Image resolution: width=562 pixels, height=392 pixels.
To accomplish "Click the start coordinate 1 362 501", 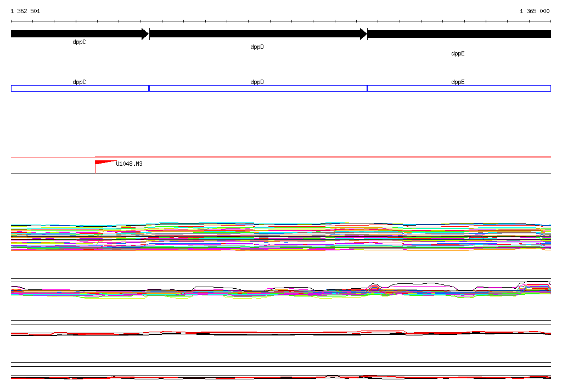I will tap(25, 11).
